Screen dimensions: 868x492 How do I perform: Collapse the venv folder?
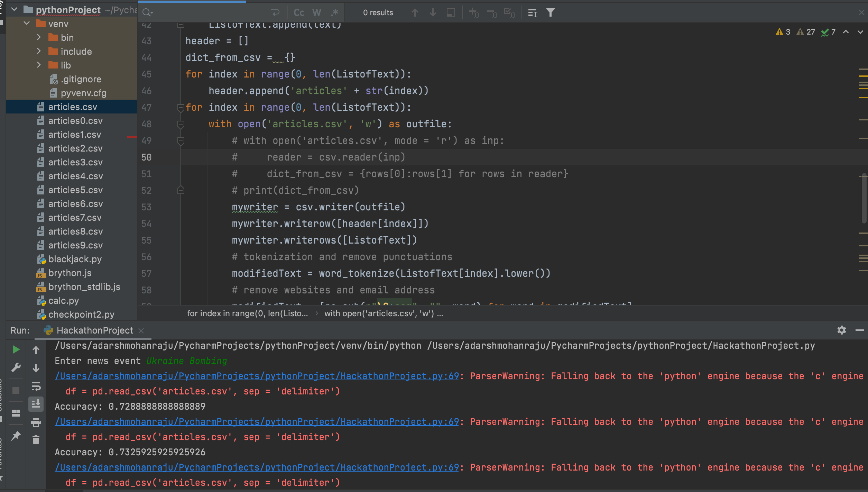(27, 24)
